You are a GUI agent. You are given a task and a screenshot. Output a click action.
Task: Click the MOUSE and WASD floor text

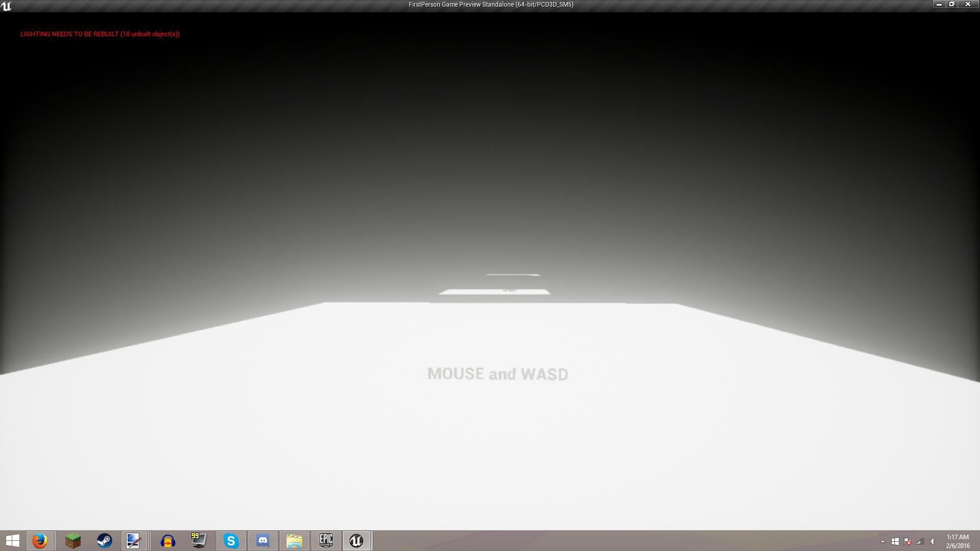click(498, 374)
